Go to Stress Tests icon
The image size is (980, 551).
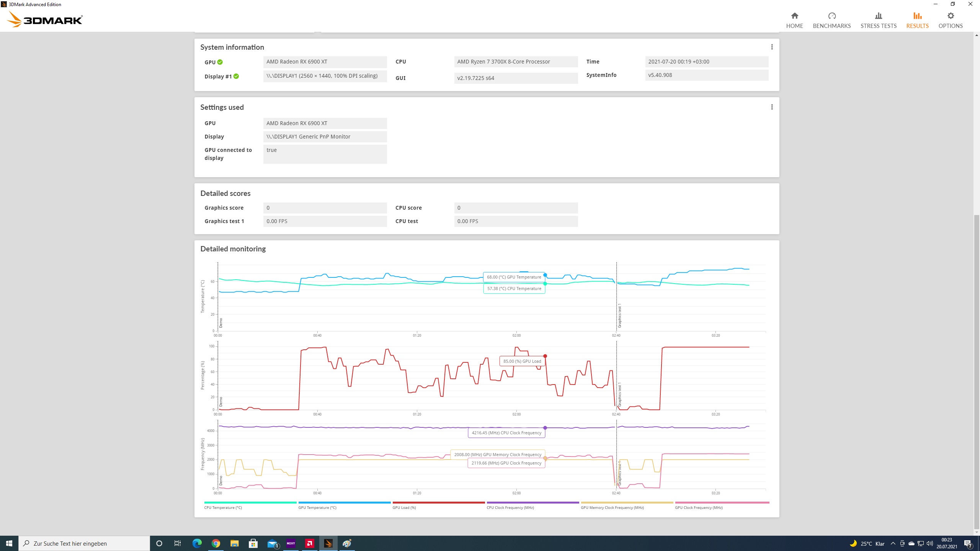coord(878,16)
